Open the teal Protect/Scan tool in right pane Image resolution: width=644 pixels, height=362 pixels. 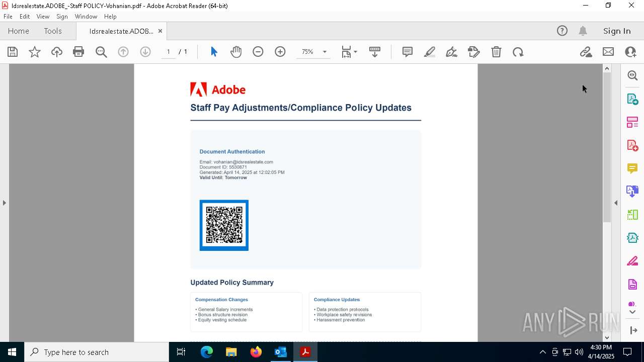[x=632, y=238]
